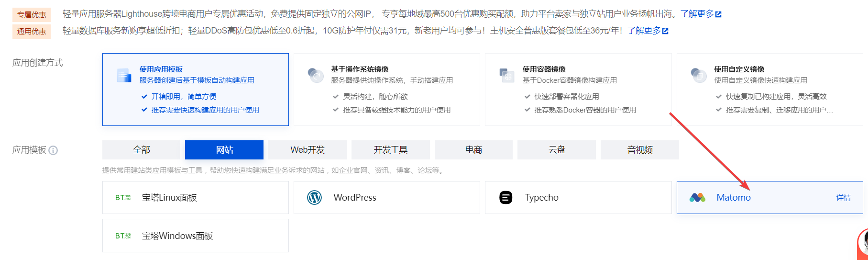Click the support avatar floating button
Image resolution: width=868 pixels, height=260 pixels.
pos(863,244)
